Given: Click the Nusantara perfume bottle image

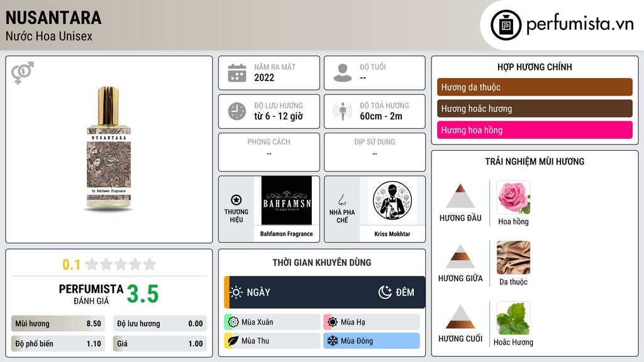Looking at the screenshot, I should click(x=109, y=149).
